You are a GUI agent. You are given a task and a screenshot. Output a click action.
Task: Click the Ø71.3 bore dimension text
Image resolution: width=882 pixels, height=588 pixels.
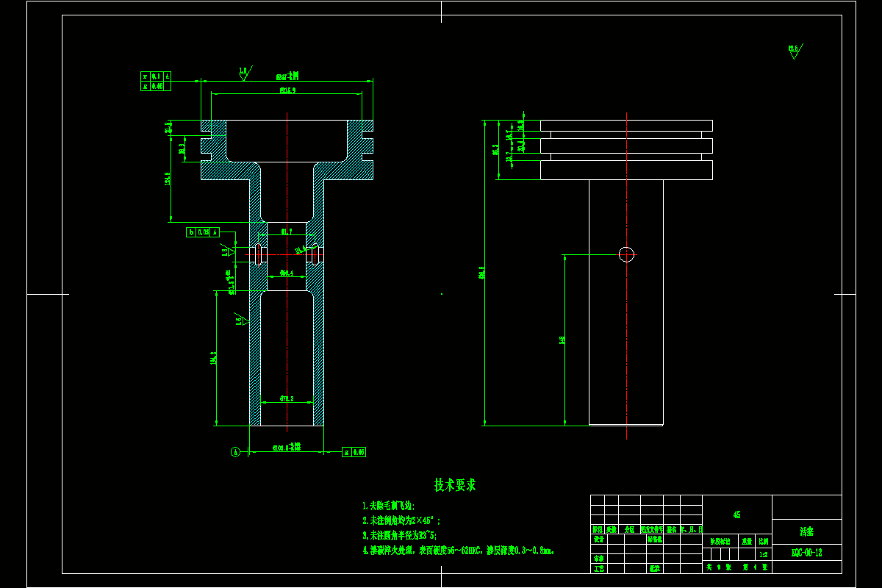point(287,399)
